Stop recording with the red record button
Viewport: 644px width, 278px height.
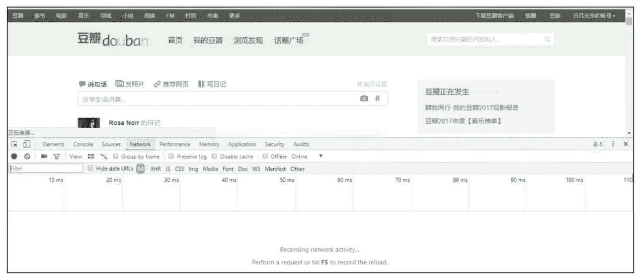[x=14, y=156]
